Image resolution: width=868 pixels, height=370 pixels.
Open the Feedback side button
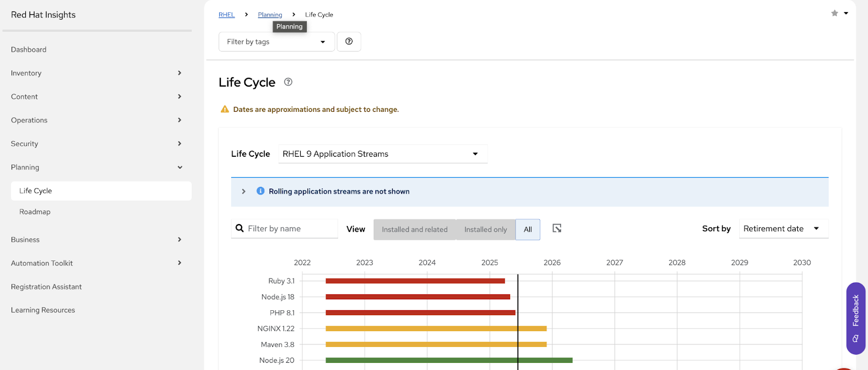click(855, 318)
